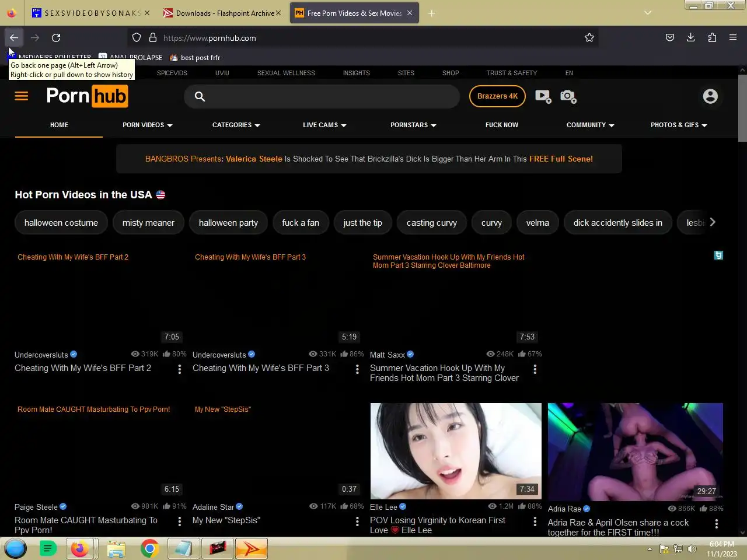Select the halloween party tag
Screen dimensions: 747x560
[x=228, y=222]
